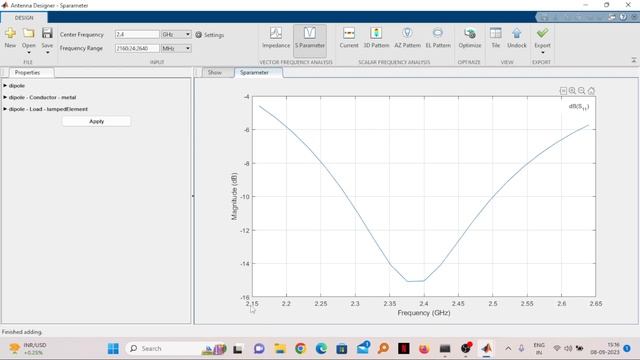Edit the Center Frequency value field
Screen dimensions: 640x360
tap(137, 35)
